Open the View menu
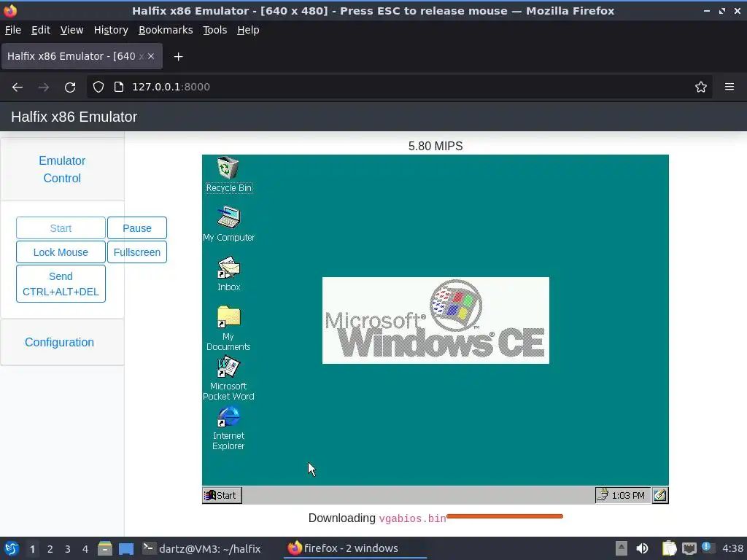This screenshot has height=560, width=747. click(71, 30)
